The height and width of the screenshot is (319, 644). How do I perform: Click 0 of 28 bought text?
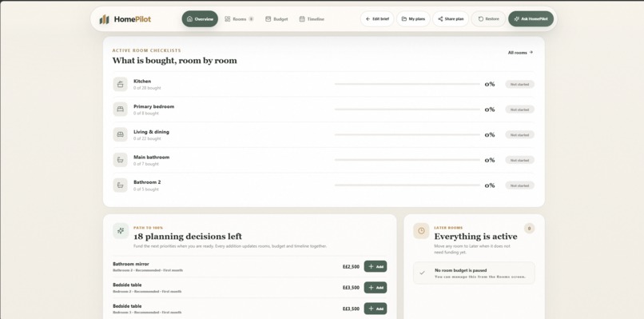pos(147,88)
